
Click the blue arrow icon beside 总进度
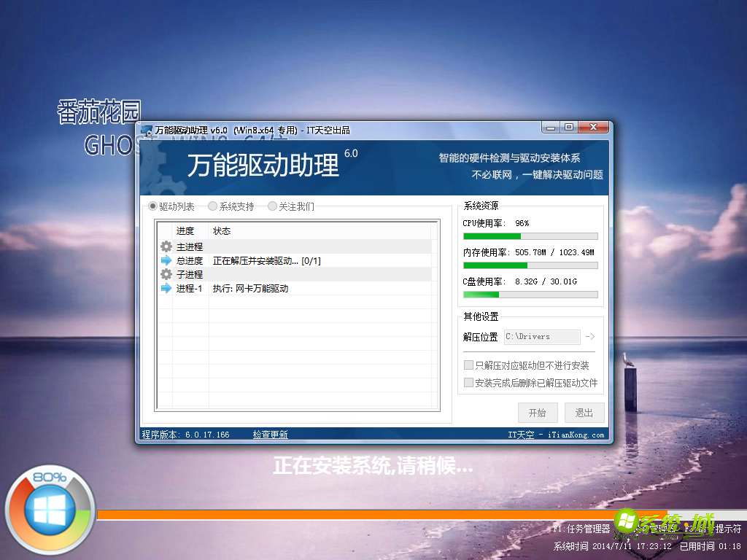(166, 260)
